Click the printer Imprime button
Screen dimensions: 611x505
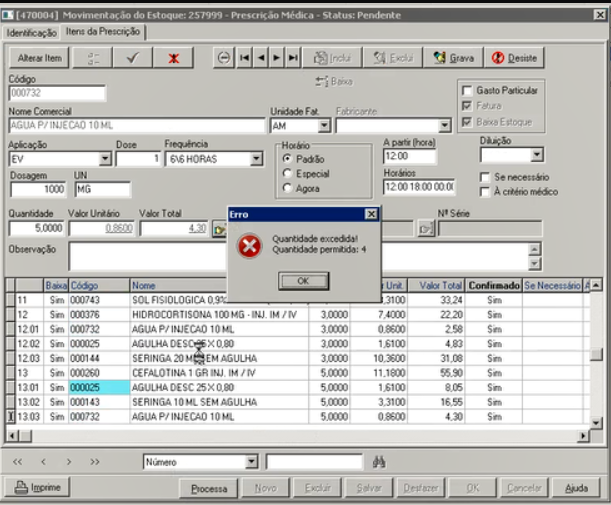[37, 487]
